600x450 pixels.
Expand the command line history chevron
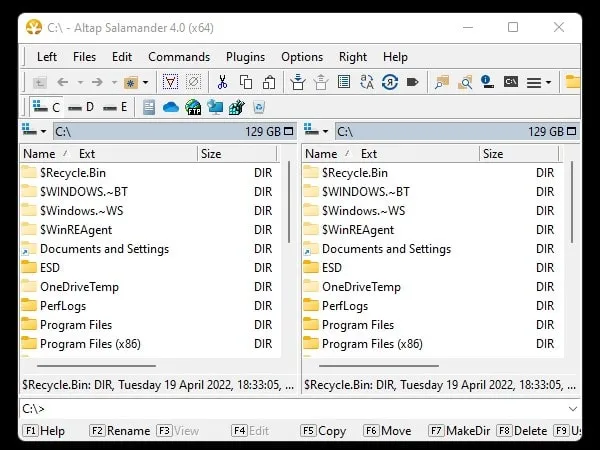572,409
